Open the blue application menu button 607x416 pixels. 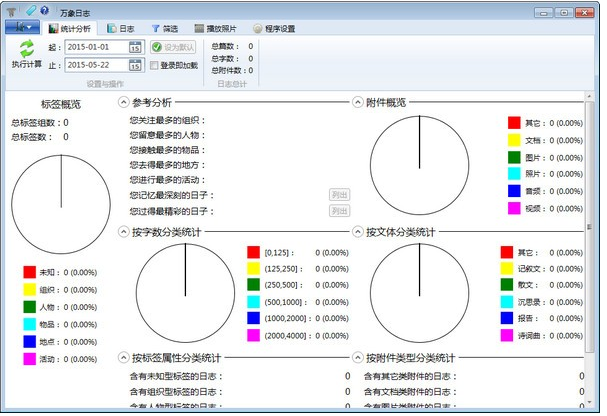coord(22,27)
